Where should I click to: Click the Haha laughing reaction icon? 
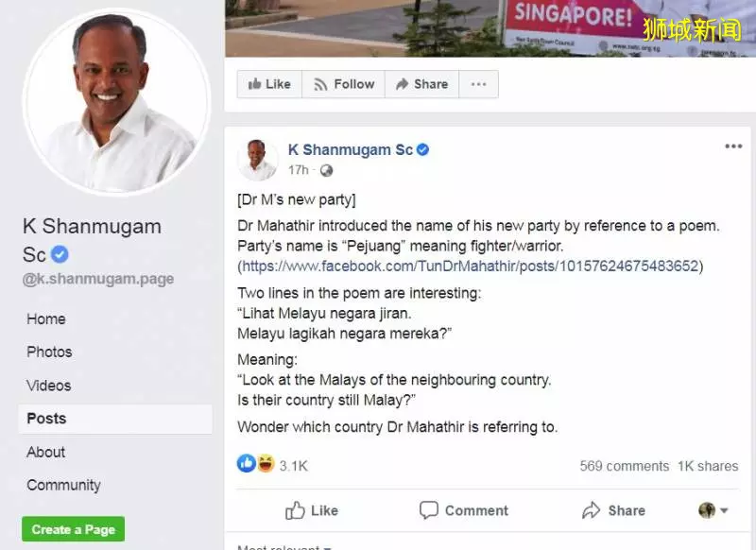click(x=266, y=464)
